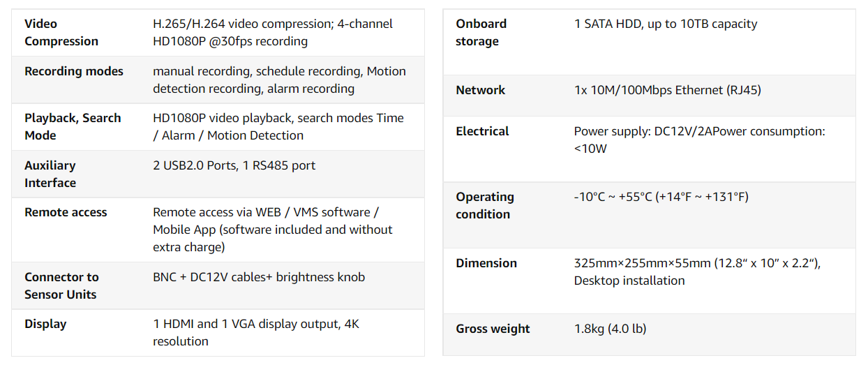Click the Connector to Sensor Units label

[61, 285]
